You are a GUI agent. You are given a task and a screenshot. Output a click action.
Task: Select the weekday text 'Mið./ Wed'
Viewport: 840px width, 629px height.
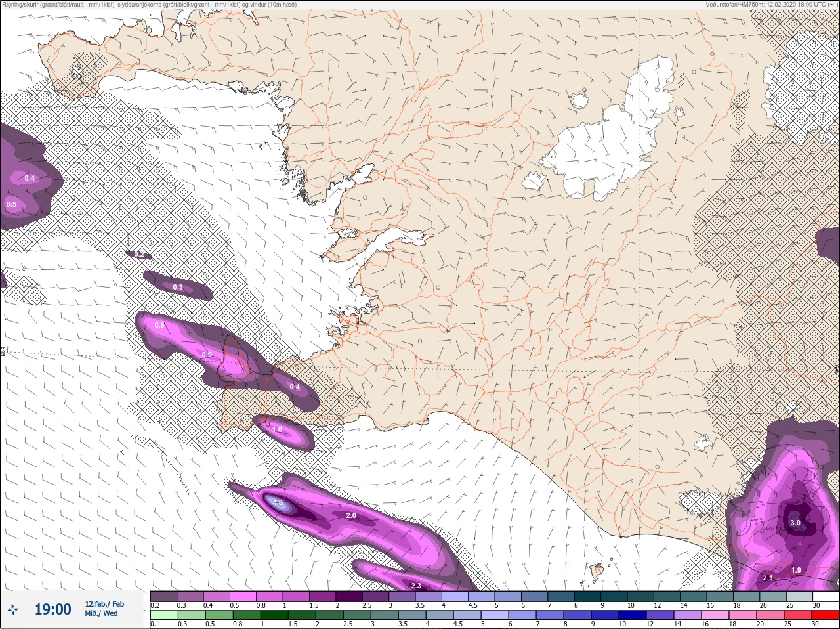[x=101, y=613]
